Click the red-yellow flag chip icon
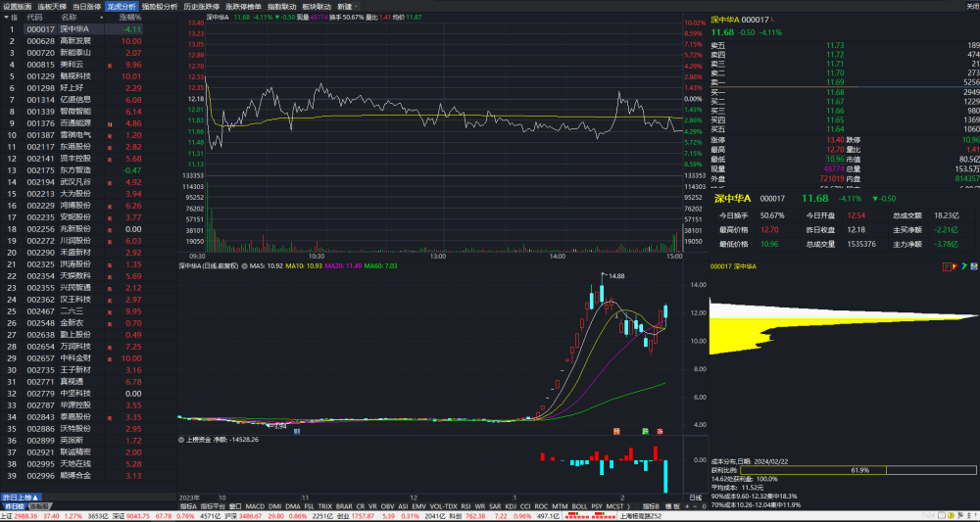The image size is (980, 522). point(955,266)
